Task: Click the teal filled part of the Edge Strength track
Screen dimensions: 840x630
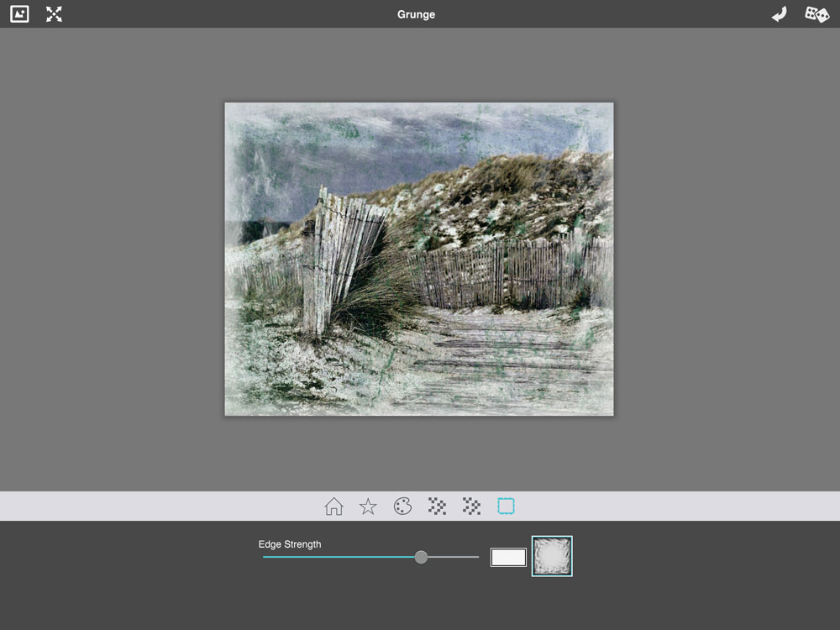Action: 336,557
